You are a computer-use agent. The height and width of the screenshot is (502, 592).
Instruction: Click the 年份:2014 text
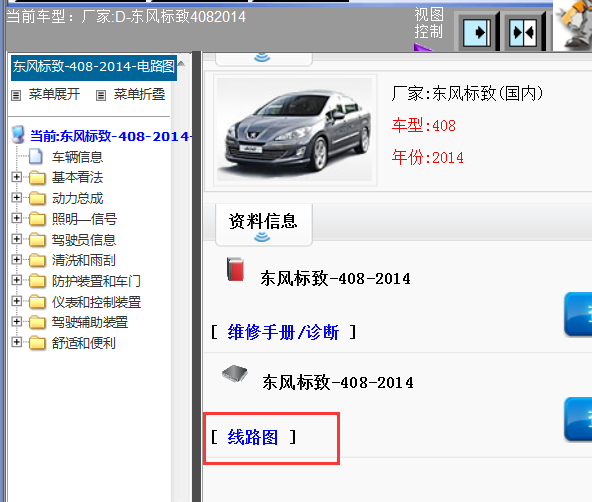[427, 158]
